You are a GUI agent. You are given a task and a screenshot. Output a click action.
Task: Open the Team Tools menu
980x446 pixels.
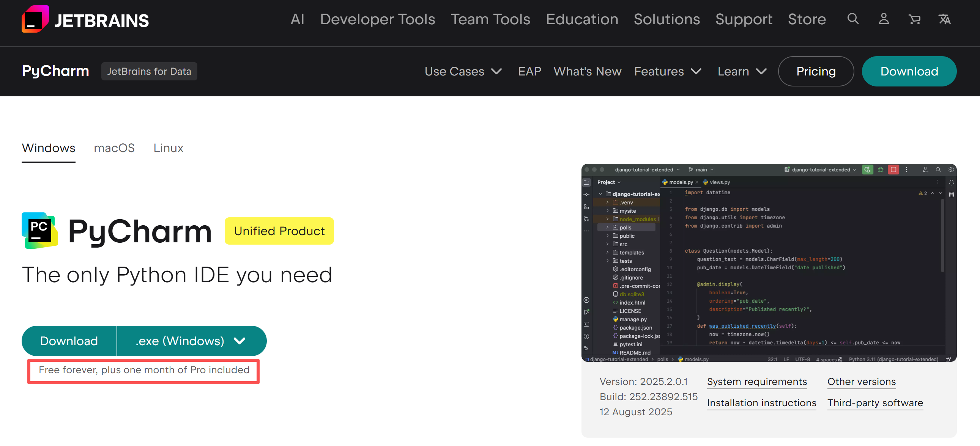pyautogui.click(x=490, y=19)
